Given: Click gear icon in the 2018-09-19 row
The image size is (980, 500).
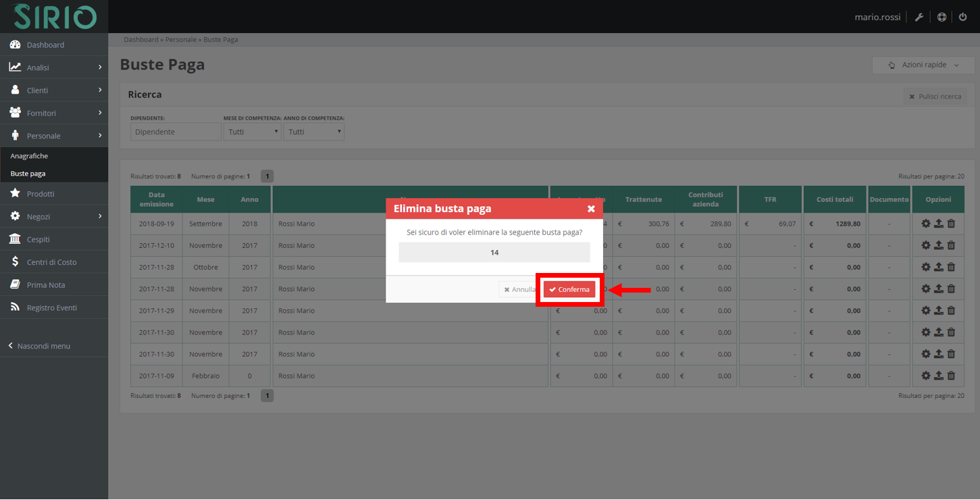Looking at the screenshot, I should (926, 224).
